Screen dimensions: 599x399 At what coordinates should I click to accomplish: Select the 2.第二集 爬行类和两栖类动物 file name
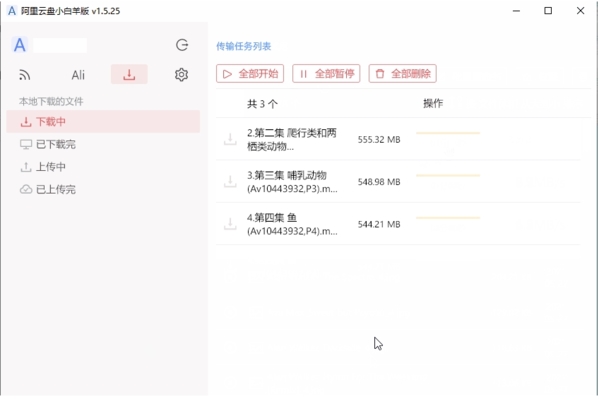(292, 139)
